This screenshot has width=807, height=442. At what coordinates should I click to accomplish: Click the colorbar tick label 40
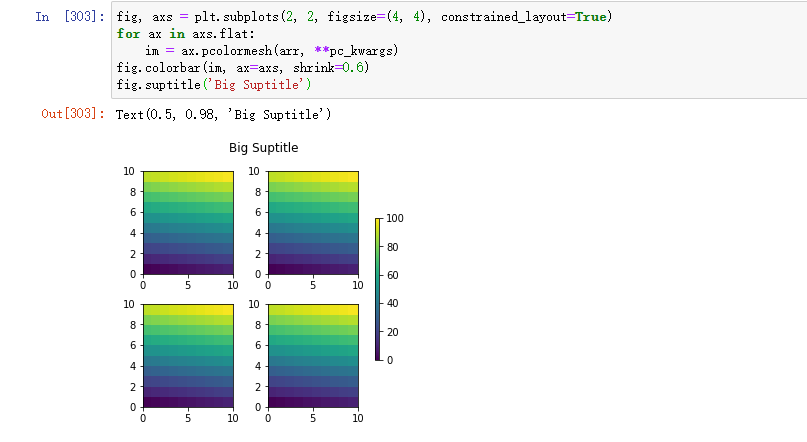point(393,304)
